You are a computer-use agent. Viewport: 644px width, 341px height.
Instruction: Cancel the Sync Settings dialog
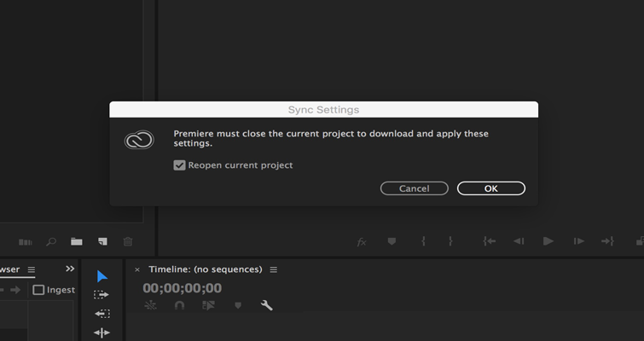(x=414, y=188)
